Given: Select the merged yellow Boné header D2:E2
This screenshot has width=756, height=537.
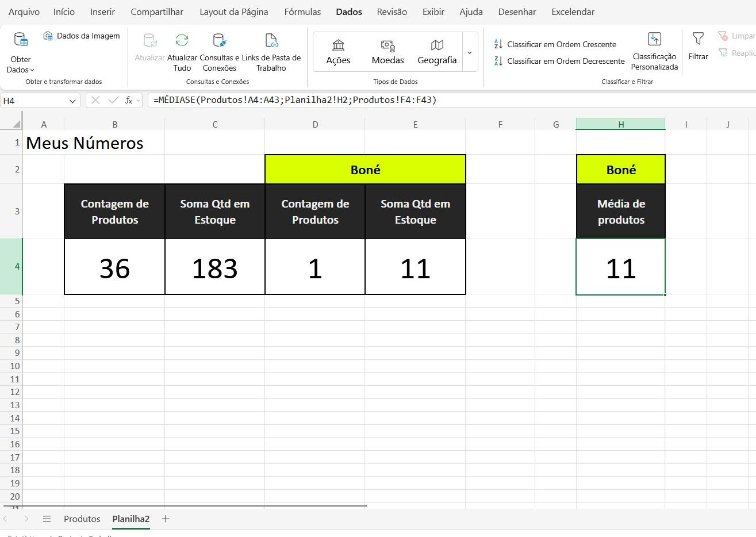Looking at the screenshot, I should pos(365,170).
